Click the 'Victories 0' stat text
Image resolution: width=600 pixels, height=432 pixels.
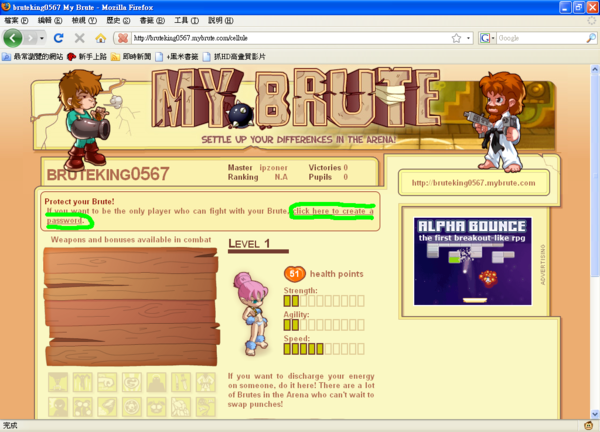328,168
